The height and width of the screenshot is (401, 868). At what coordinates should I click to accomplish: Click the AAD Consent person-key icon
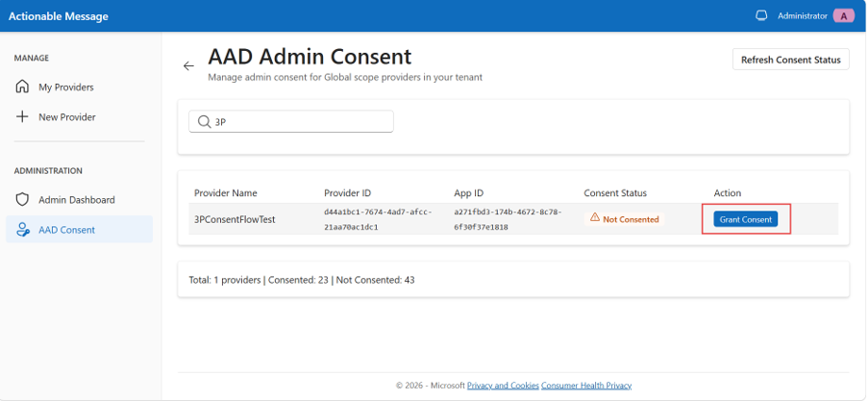point(22,230)
